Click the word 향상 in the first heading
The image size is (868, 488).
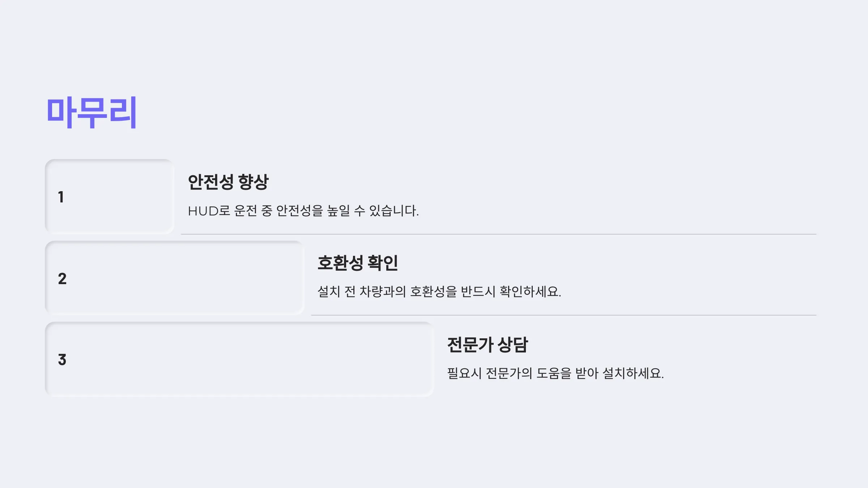click(254, 182)
